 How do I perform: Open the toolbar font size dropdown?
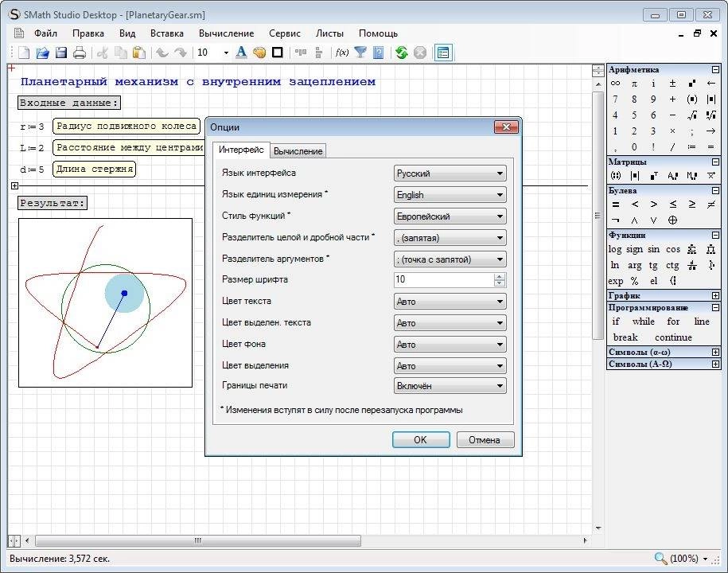(226, 53)
